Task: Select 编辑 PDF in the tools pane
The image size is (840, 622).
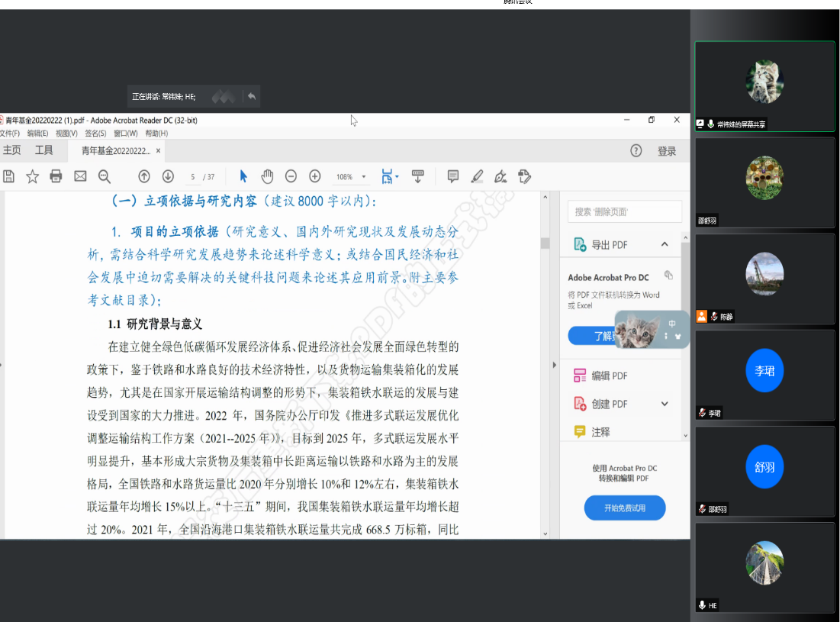Action: [x=609, y=375]
